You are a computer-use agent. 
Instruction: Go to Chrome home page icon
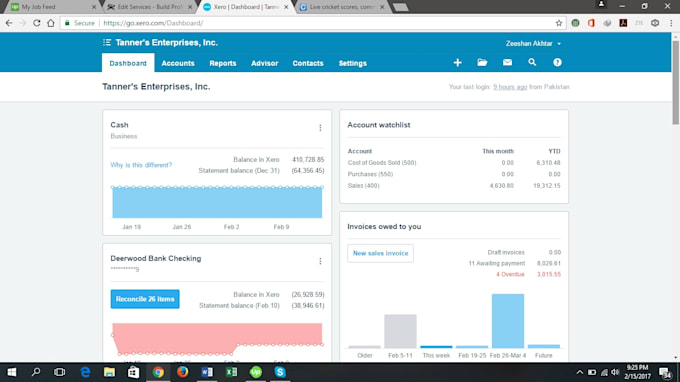coord(51,23)
